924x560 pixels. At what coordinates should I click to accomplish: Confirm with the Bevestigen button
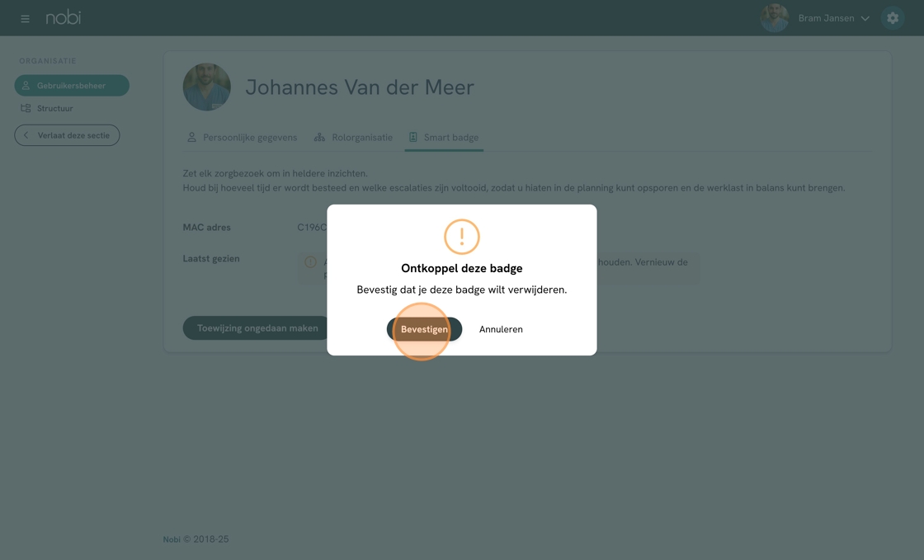pyautogui.click(x=424, y=329)
